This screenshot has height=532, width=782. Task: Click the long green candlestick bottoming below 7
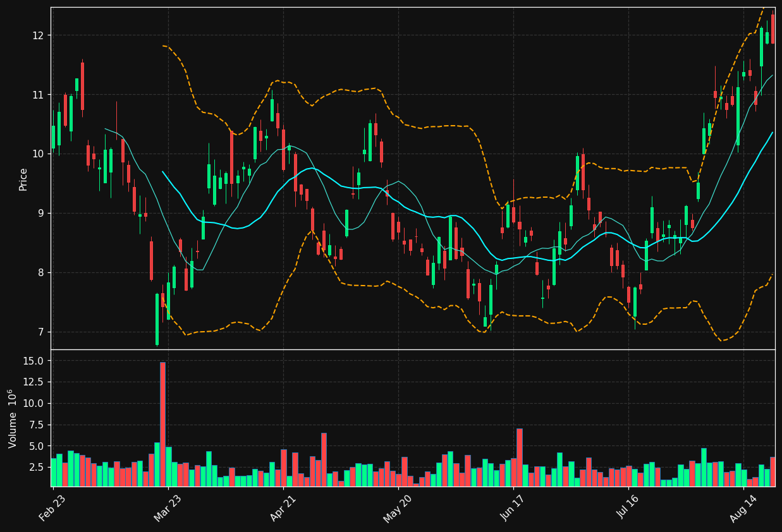(x=157, y=320)
